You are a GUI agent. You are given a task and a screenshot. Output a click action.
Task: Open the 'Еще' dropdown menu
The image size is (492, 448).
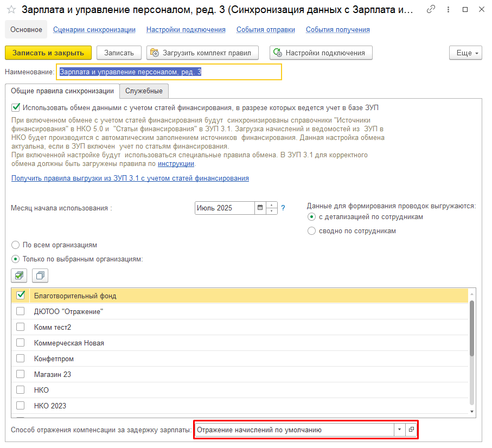(465, 53)
